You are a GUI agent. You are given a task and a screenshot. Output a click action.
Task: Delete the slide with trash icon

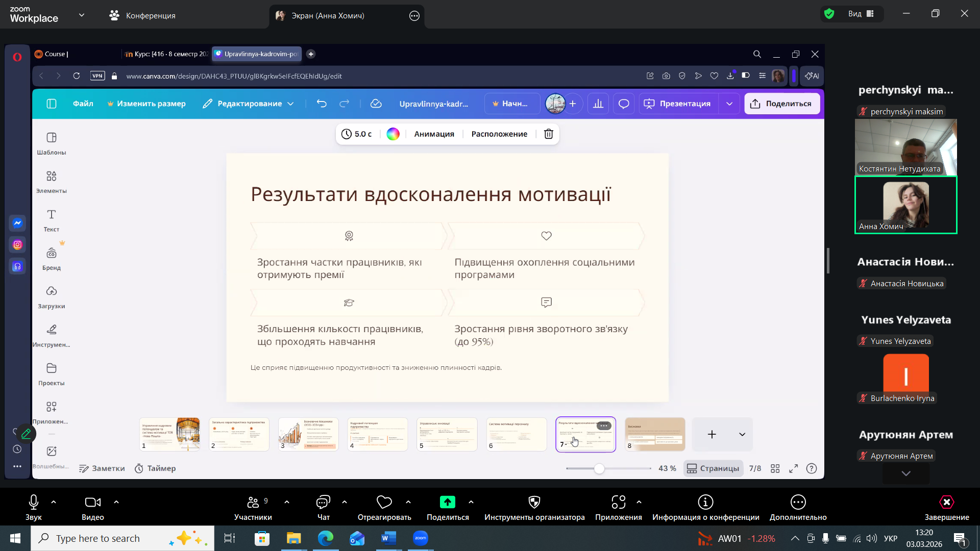548,134
